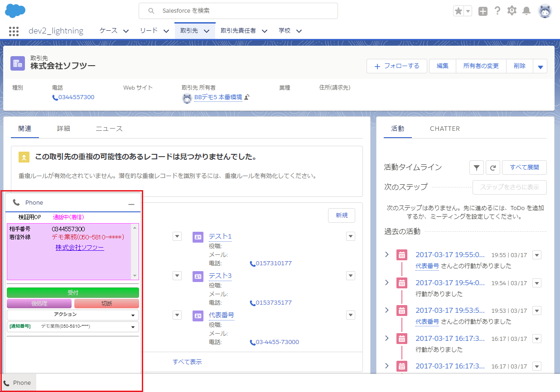Image resolution: width=560 pixels, height=392 pixels.
Task: Click the green 受付 button
Action: pyautogui.click(x=73, y=292)
